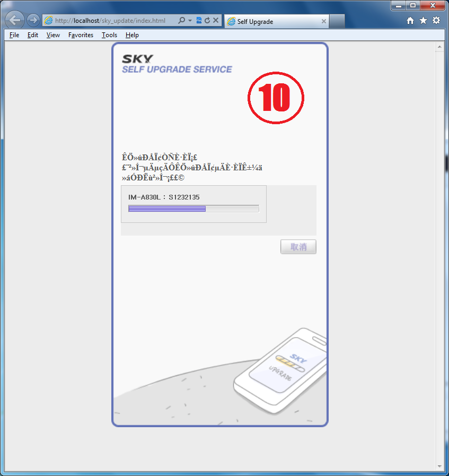Open the File menu
The height and width of the screenshot is (476, 449).
pos(14,35)
